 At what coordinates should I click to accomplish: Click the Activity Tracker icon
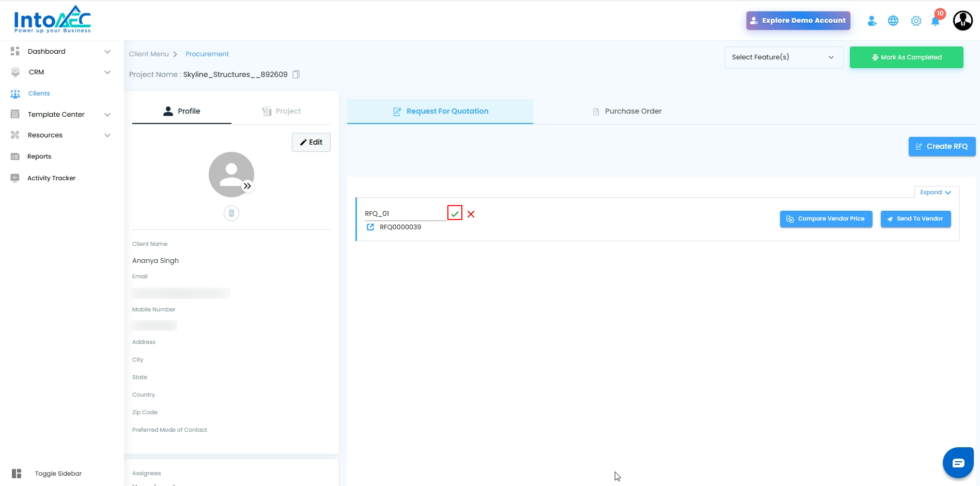15,178
